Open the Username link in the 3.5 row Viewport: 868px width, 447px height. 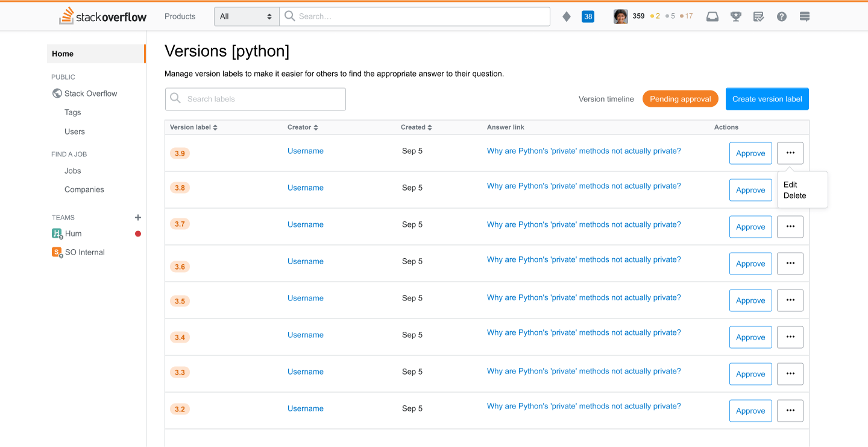[306, 298]
